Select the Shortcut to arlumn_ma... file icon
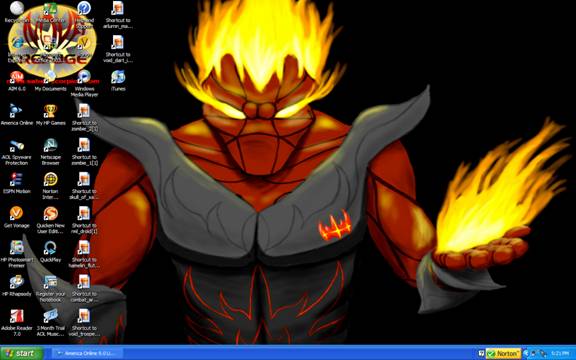Image resolution: width=576 pixels, height=360 pixels. [118, 8]
